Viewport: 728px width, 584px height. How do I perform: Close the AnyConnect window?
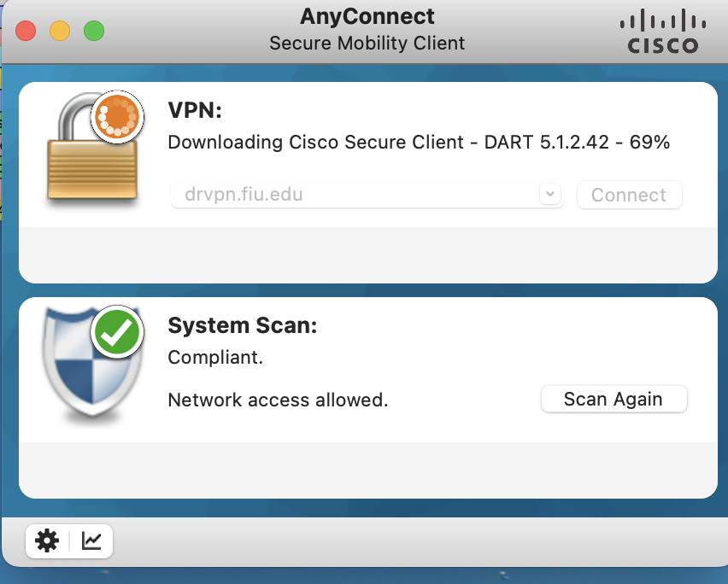tap(26, 32)
